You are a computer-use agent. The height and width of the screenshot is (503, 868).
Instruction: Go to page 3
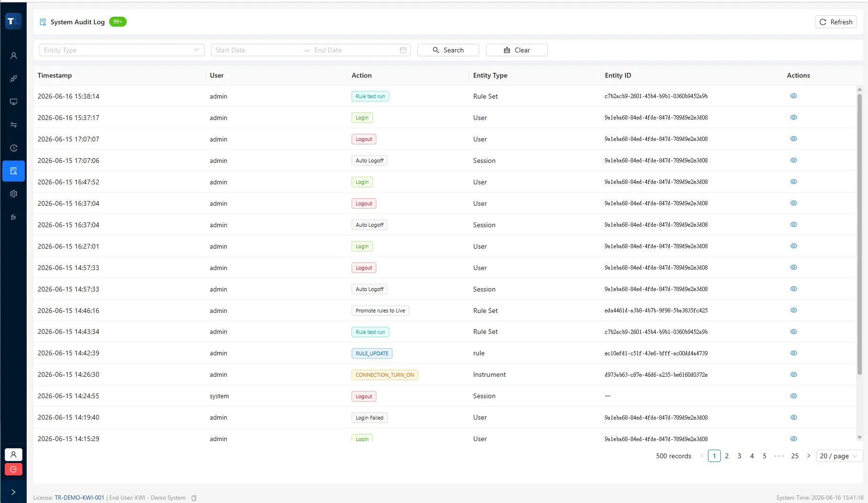pyautogui.click(x=739, y=456)
